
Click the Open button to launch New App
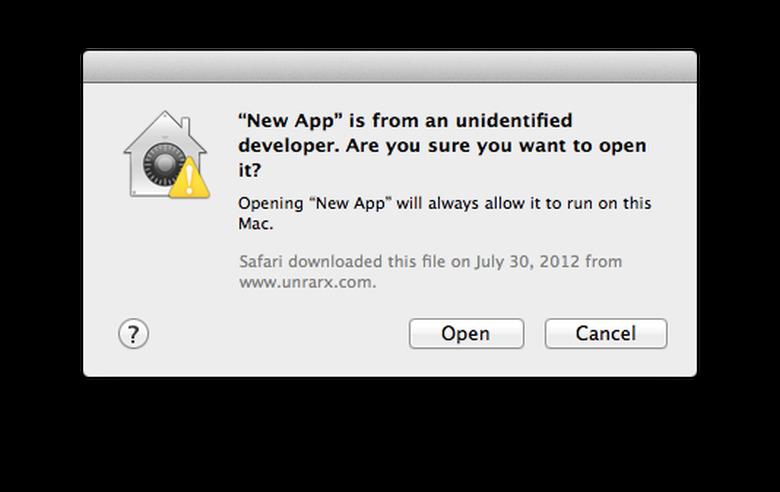[466, 333]
